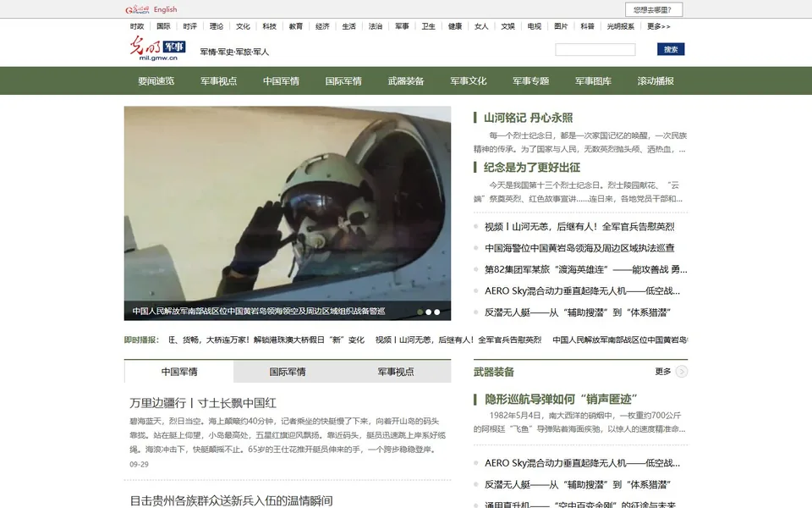
Task: Click the round arrow icon beside 更多
Action: 682,371
